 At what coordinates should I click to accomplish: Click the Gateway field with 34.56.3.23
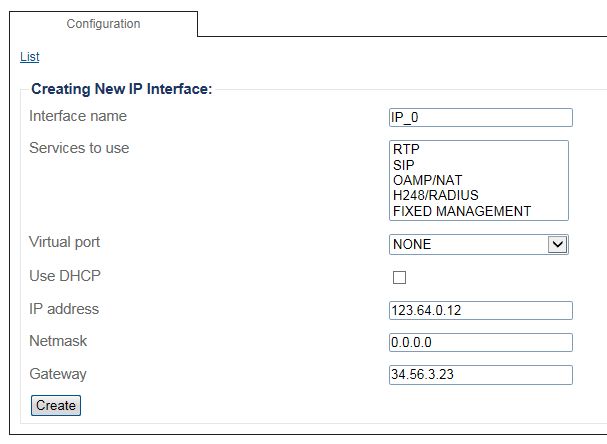480,375
